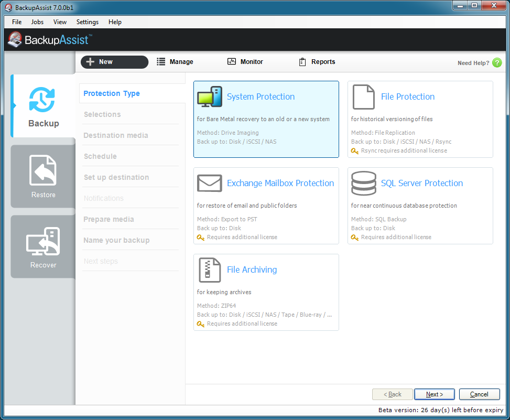
Task: Open the View menu
Action: coord(60,22)
